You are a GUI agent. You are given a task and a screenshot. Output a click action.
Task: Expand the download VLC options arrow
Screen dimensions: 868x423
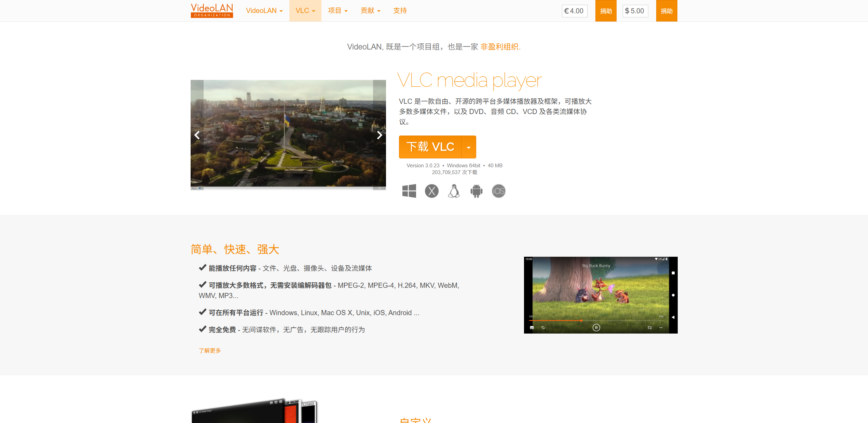469,147
